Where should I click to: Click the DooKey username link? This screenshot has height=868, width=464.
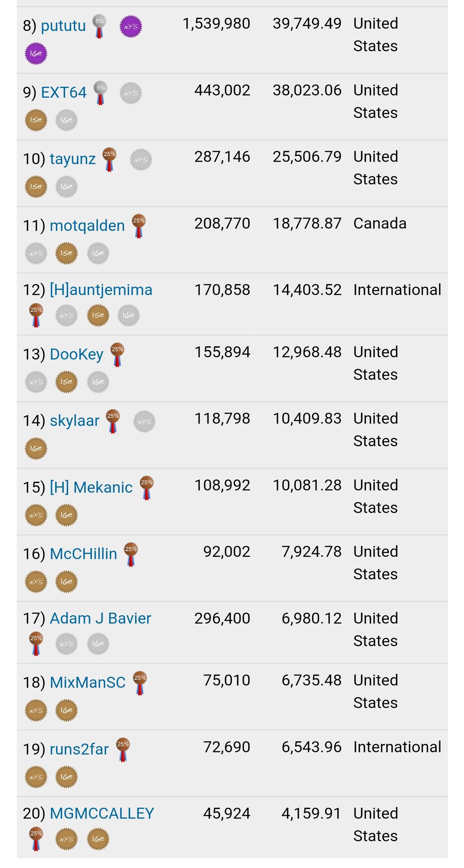76,354
